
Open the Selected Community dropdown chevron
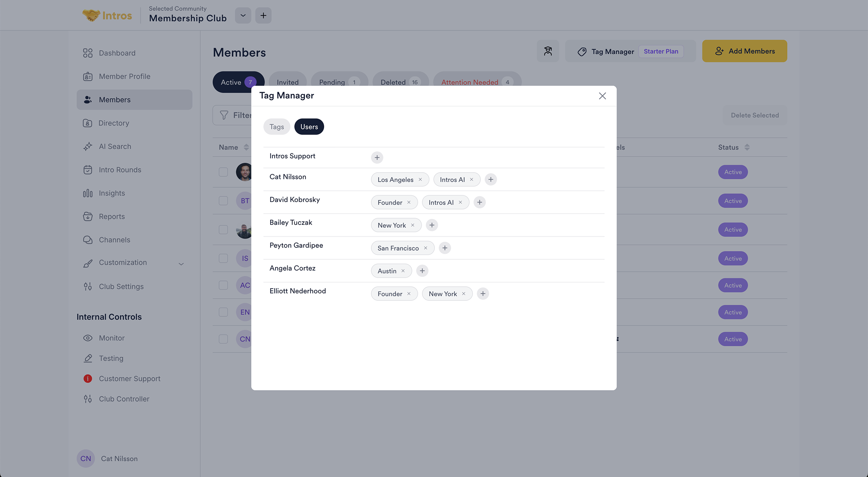click(243, 16)
